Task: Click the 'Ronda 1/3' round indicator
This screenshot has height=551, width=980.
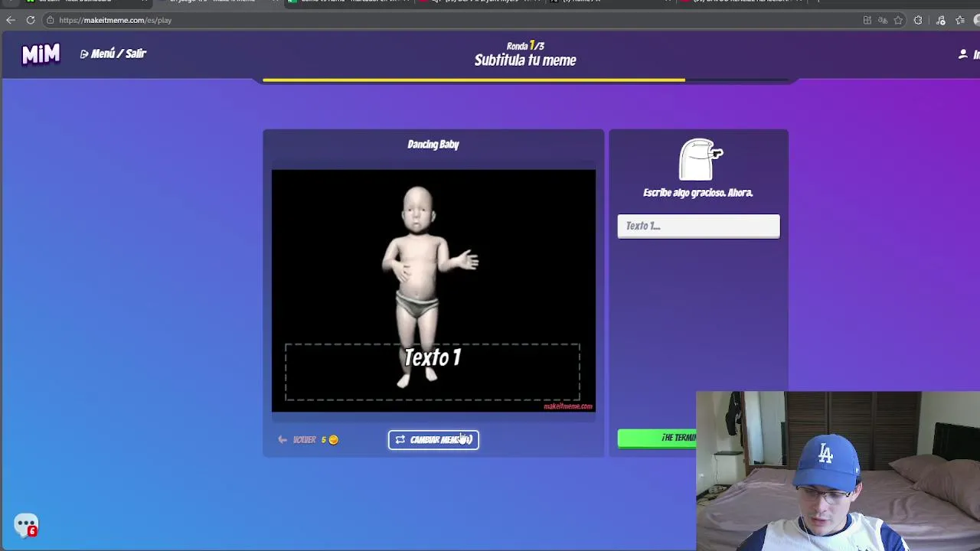Action: pyautogui.click(x=525, y=46)
